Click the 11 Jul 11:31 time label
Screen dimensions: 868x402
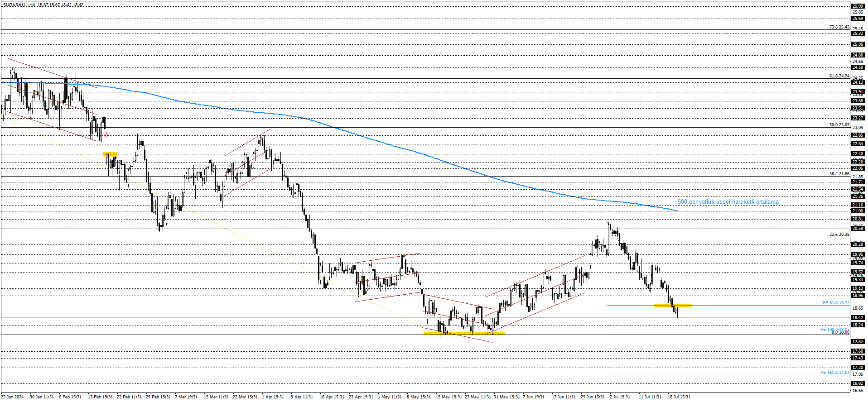click(650, 397)
